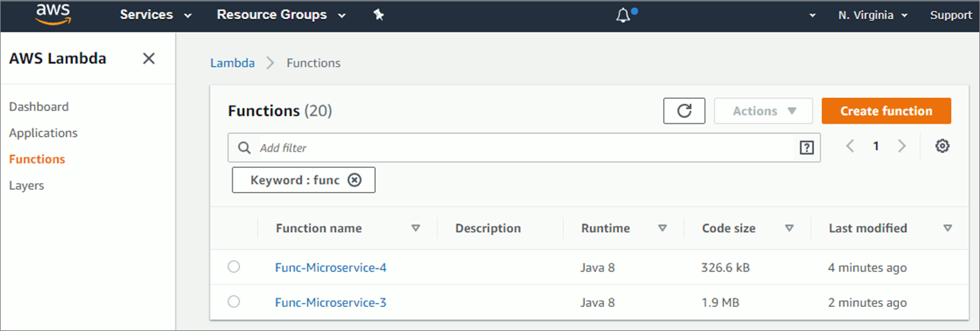This screenshot has width=980, height=331.
Task: Select the Func-Microservice-3 radio button
Action: click(233, 302)
